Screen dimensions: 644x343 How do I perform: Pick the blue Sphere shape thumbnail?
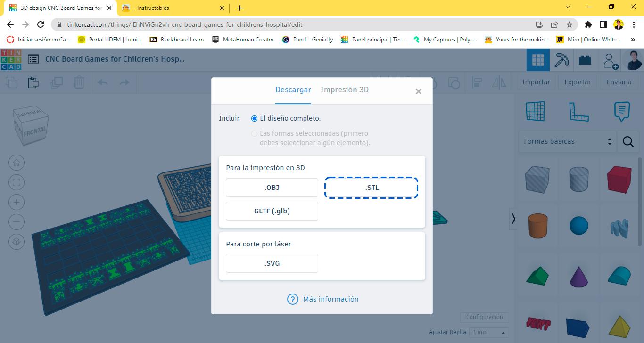[578, 226]
